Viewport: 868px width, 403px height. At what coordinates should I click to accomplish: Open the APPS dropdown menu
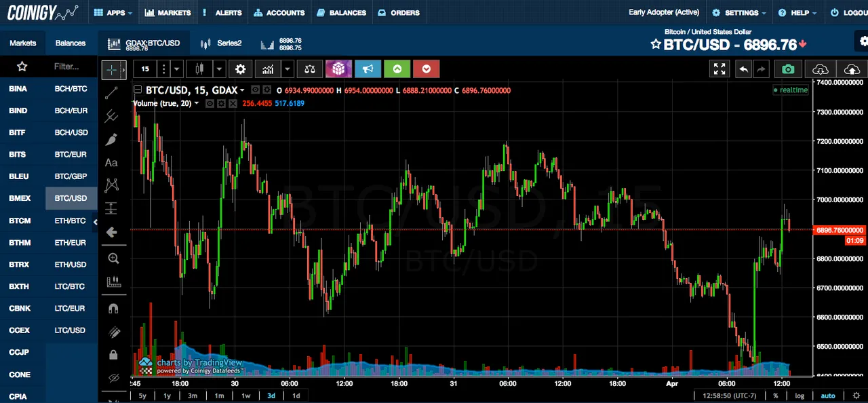click(x=113, y=12)
